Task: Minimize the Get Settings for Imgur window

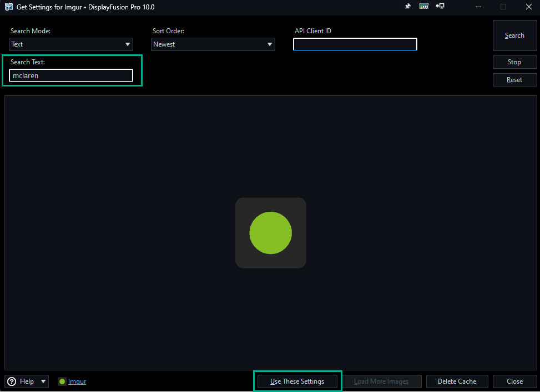Action: click(478, 7)
